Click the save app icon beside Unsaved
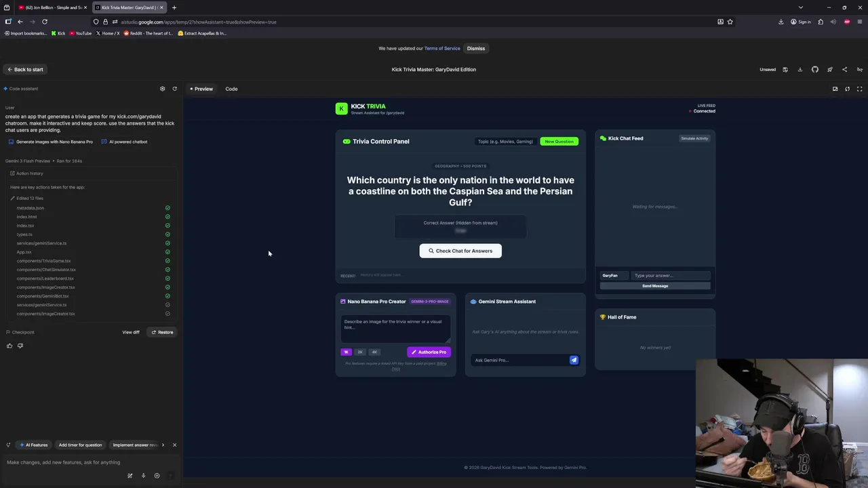 [785, 69]
